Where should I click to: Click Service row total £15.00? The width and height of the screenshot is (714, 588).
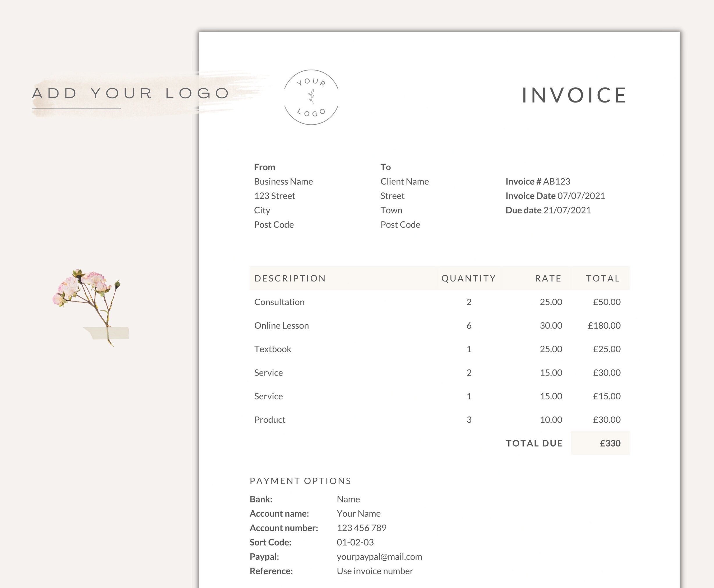pyautogui.click(x=607, y=396)
